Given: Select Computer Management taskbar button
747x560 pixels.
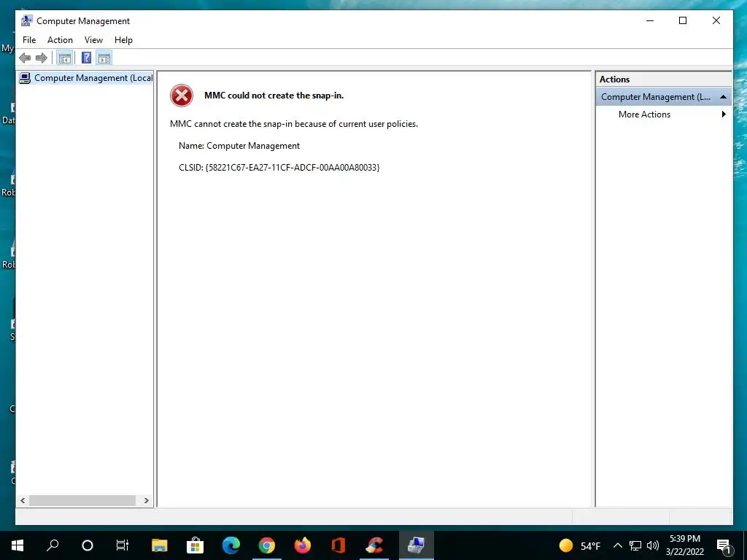Looking at the screenshot, I should tap(416, 545).
